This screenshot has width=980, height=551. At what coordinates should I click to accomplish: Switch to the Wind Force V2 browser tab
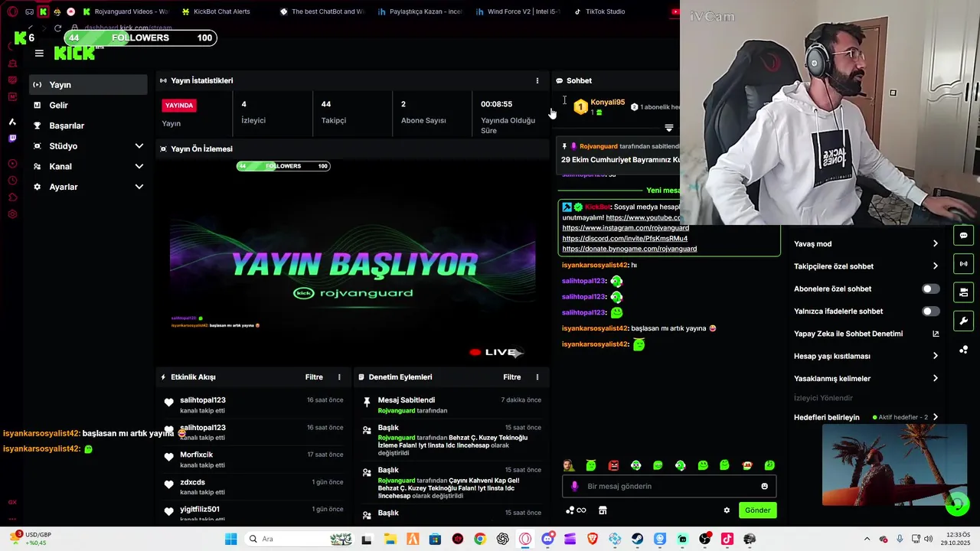(518, 11)
